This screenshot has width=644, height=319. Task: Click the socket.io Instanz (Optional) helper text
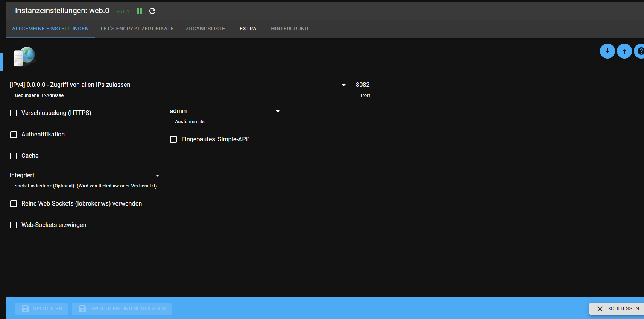click(86, 186)
